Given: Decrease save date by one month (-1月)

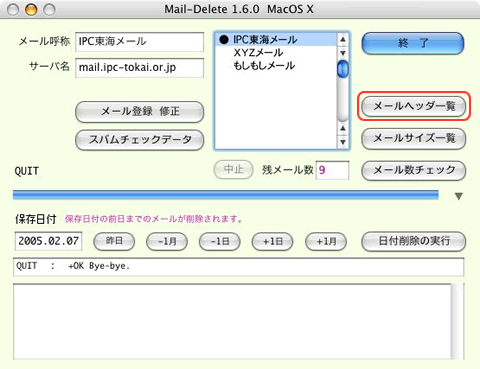Looking at the screenshot, I should (x=167, y=241).
